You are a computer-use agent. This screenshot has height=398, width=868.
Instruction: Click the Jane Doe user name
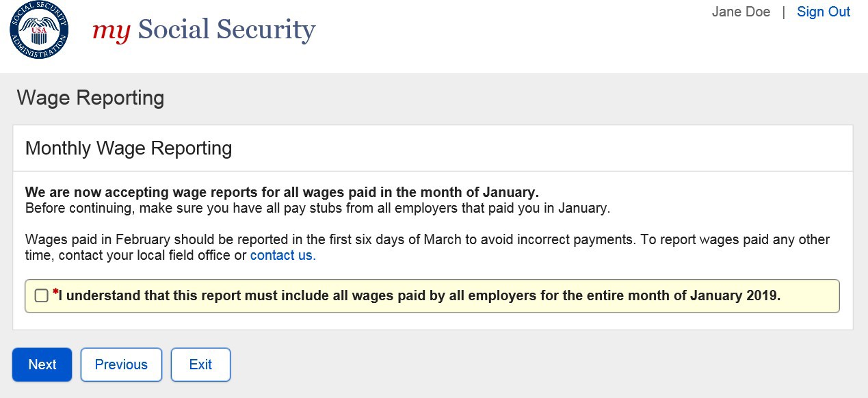point(741,12)
